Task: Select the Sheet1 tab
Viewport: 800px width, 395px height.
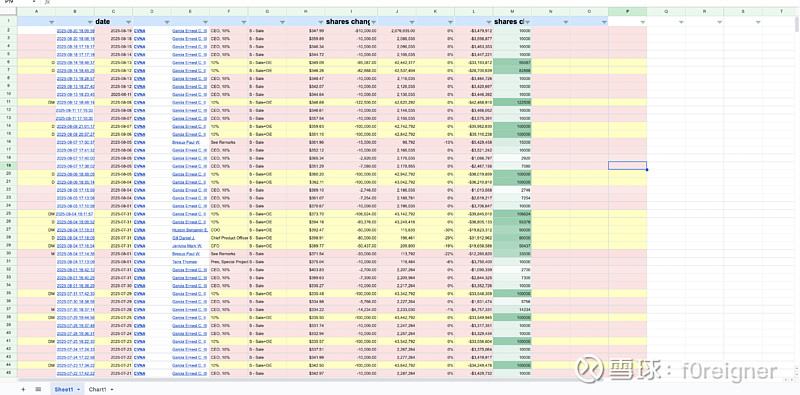Action: [64, 389]
